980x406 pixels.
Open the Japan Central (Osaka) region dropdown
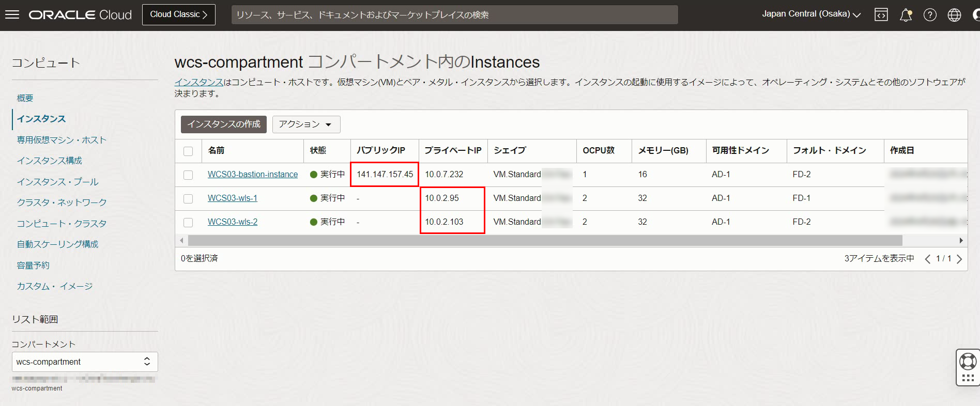tap(811, 14)
